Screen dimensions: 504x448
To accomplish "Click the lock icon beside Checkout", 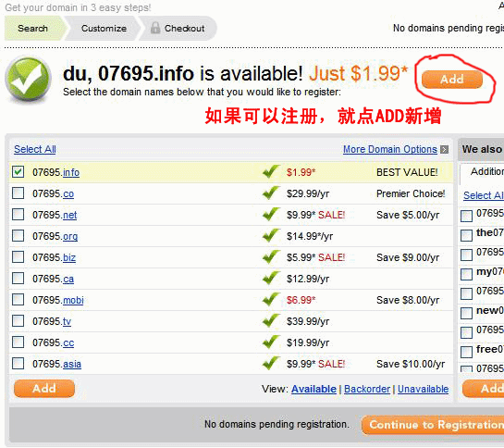I will (155, 28).
